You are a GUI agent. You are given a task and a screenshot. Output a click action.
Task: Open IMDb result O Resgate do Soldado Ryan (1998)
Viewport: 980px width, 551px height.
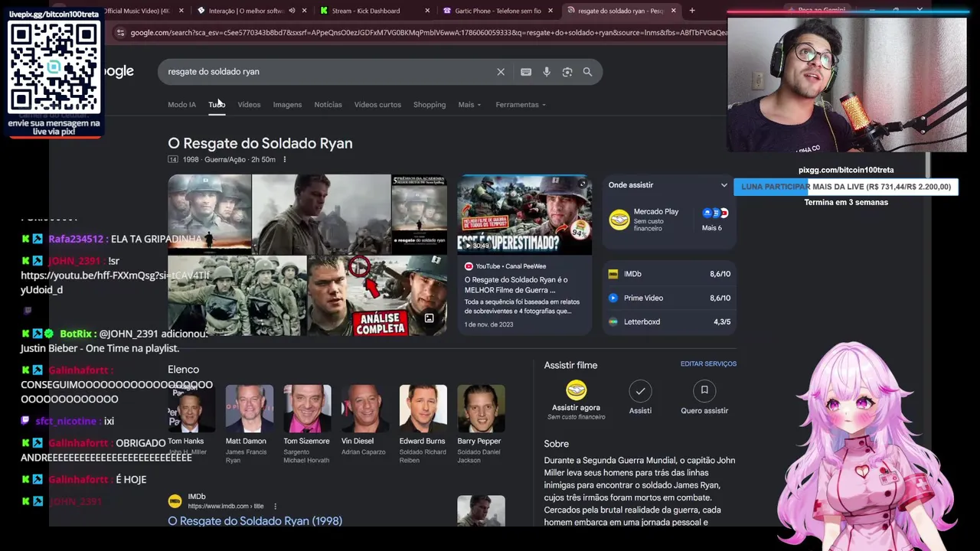255,521
